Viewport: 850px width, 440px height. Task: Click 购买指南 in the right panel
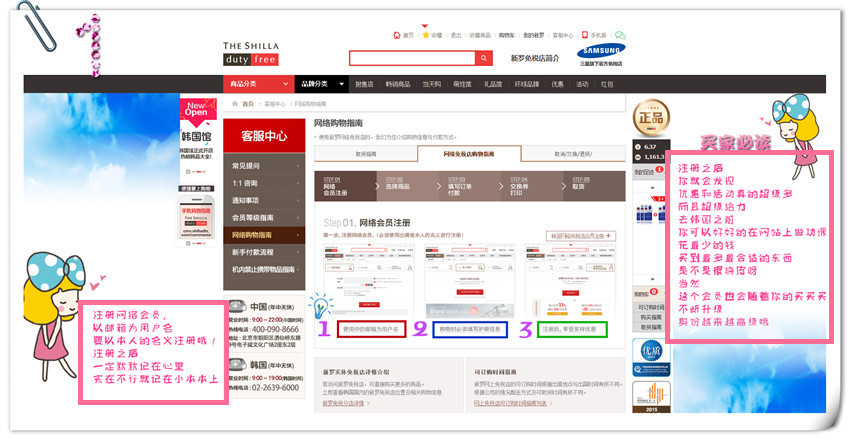(x=651, y=318)
